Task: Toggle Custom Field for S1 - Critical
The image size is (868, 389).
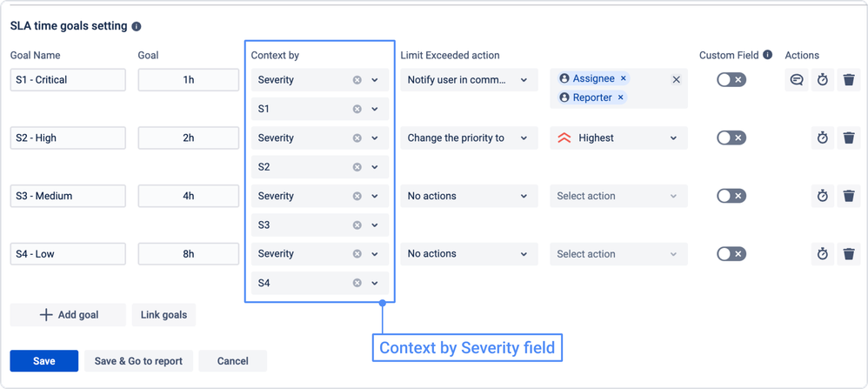Action: point(731,80)
